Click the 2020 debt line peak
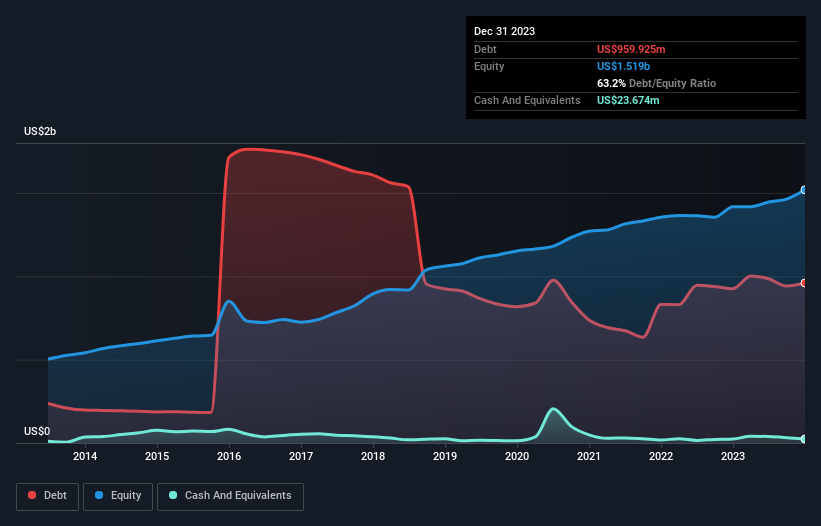 [553, 281]
